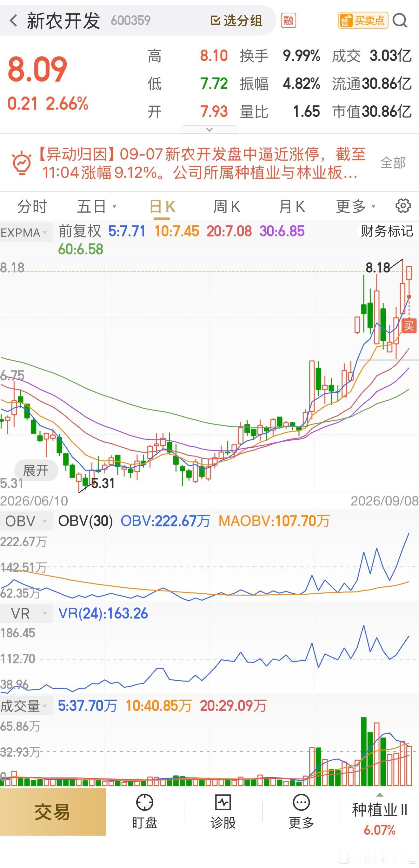Tap stock code 600359
Screen dimensions: 419x868
click(x=131, y=21)
